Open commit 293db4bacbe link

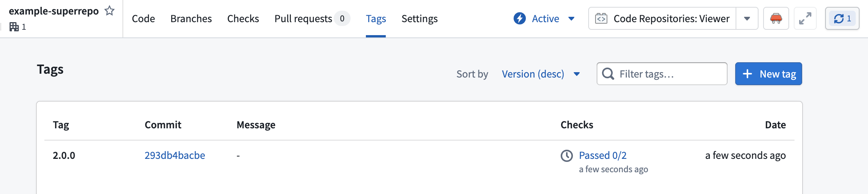pyautogui.click(x=175, y=155)
